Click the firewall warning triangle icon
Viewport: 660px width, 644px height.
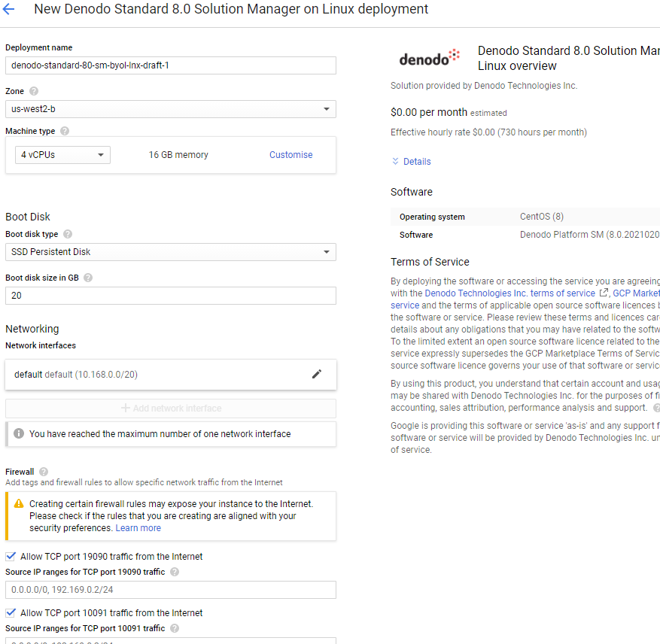pyautogui.click(x=19, y=504)
